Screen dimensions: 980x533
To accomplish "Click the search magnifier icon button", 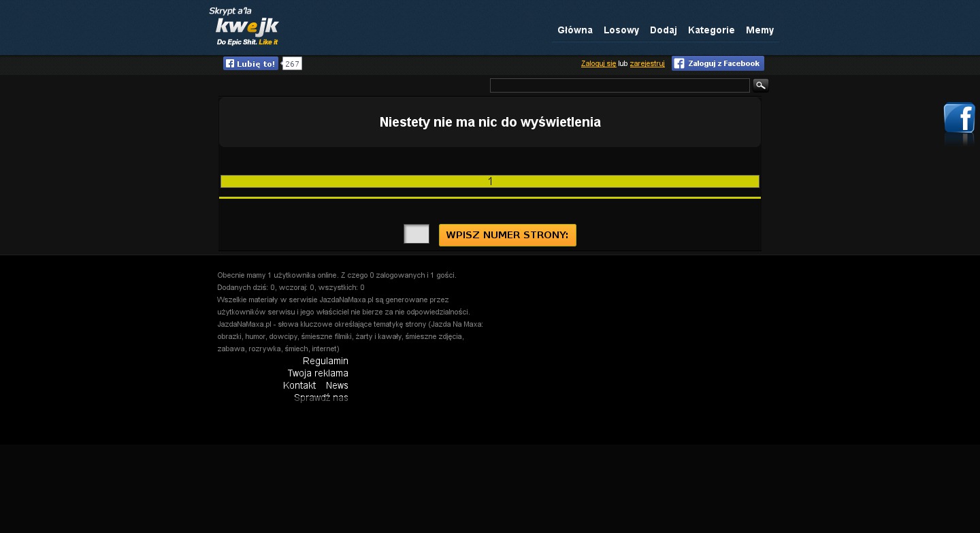I will [x=760, y=85].
